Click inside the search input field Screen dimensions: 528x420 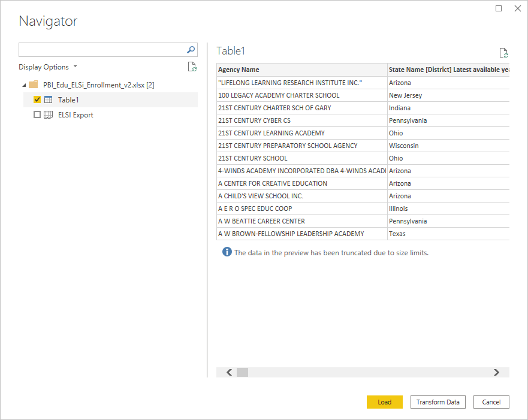pos(102,50)
